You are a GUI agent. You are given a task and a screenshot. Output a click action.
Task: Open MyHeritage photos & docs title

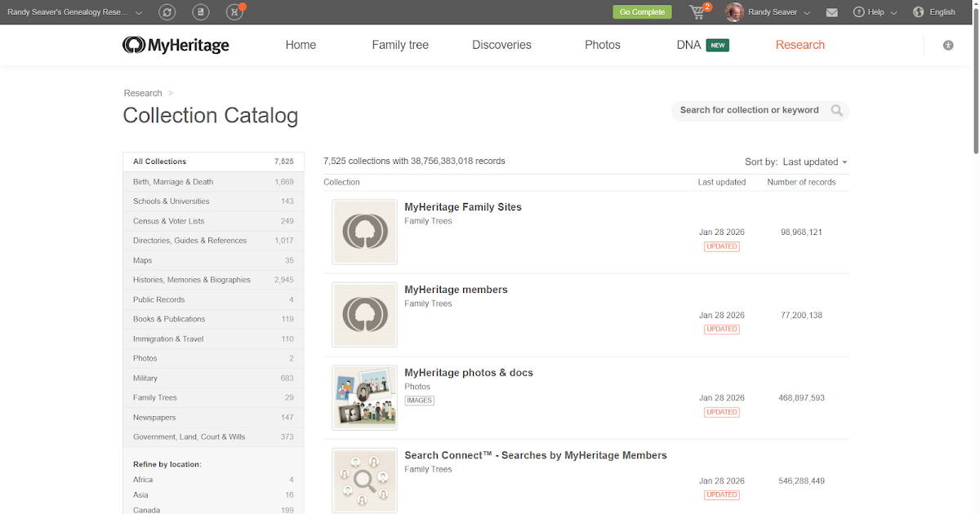coord(469,373)
